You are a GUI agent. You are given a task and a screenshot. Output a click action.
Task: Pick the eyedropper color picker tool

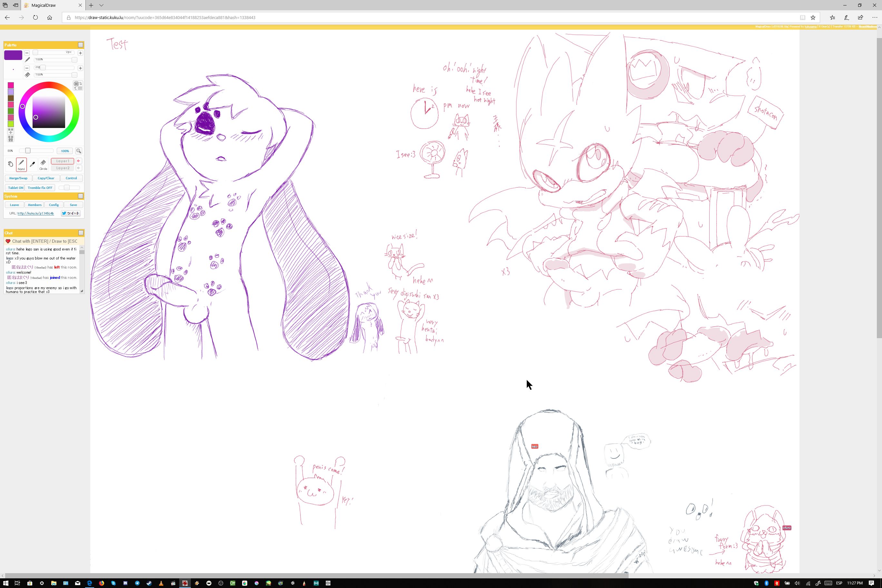click(32, 164)
